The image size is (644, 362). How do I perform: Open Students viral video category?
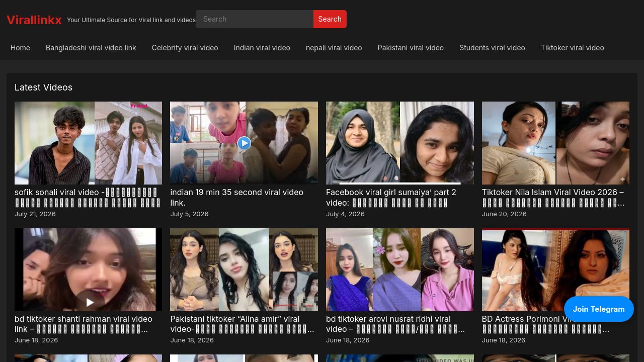tap(492, 48)
